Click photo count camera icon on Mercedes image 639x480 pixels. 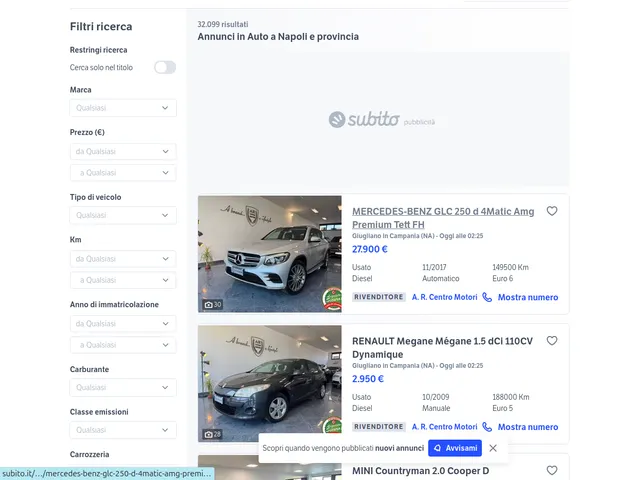[x=209, y=305]
